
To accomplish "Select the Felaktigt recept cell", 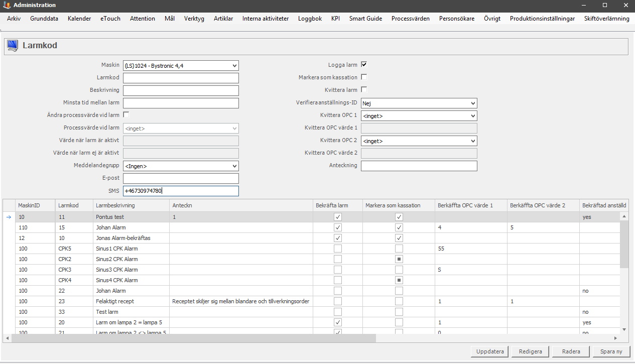I will click(x=131, y=301).
